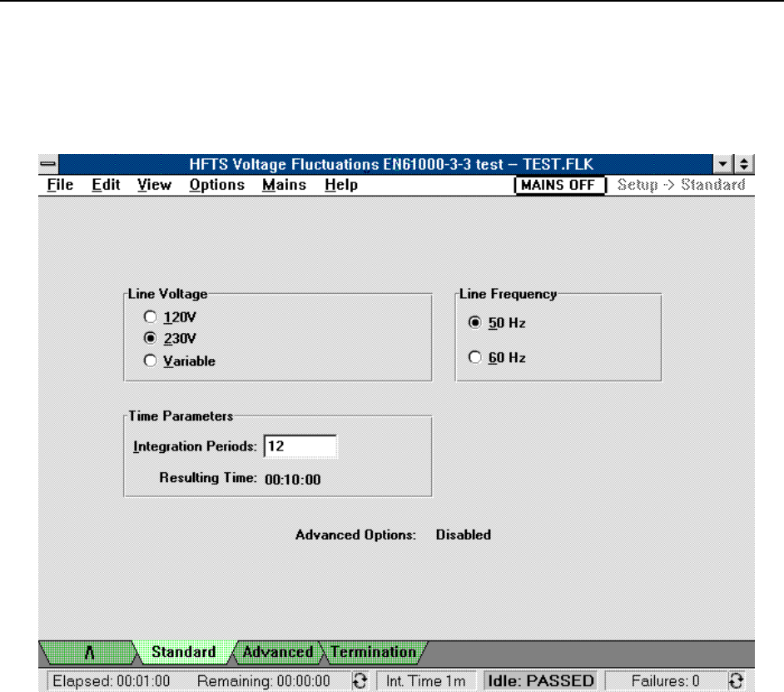This screenshot has width=784, height=692.
Task: Click the Int. Time 1m status field
Action: click(425, 681)
